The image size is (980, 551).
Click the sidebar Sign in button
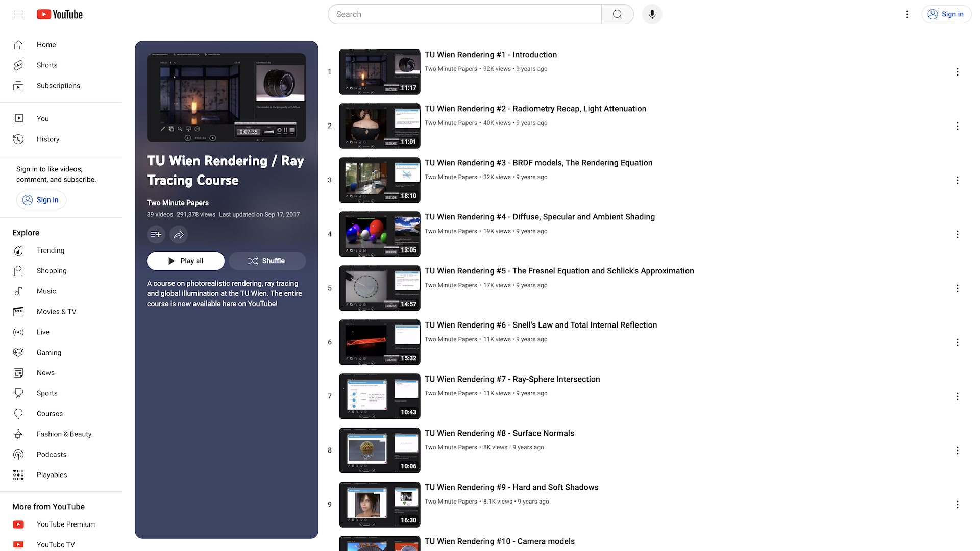point(41,200)
